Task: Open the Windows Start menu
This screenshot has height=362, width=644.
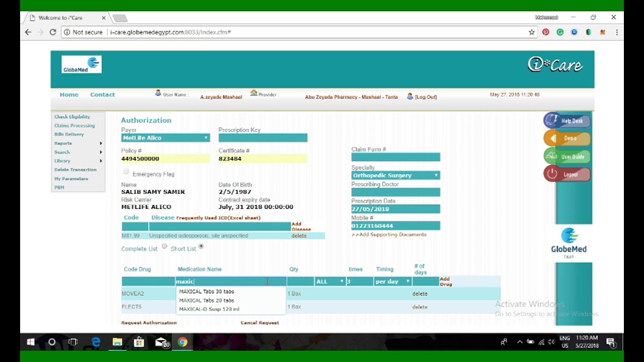Action: click(31, 342)
